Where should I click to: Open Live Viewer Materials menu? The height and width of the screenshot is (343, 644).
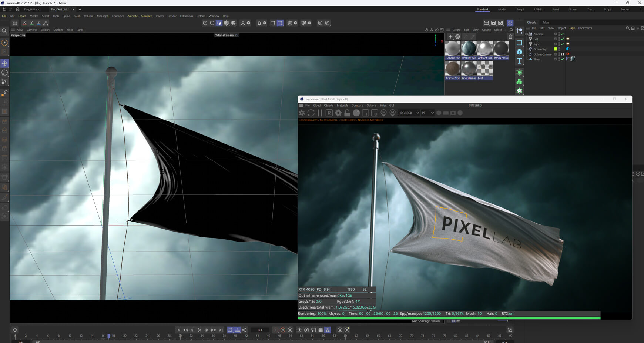[342, 106]
